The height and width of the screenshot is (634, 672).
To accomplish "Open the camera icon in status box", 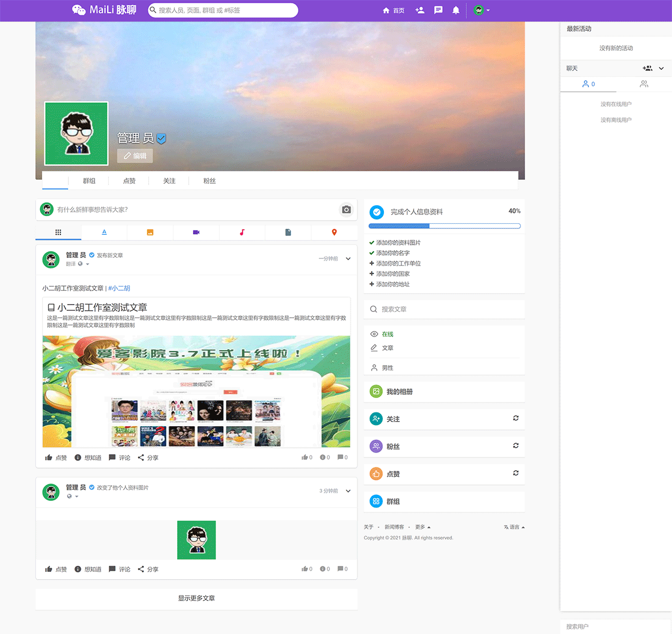I will 346,210.
